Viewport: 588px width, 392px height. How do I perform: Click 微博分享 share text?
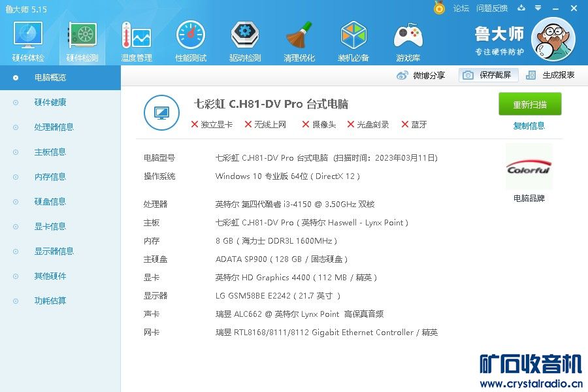tap(429, 75)
